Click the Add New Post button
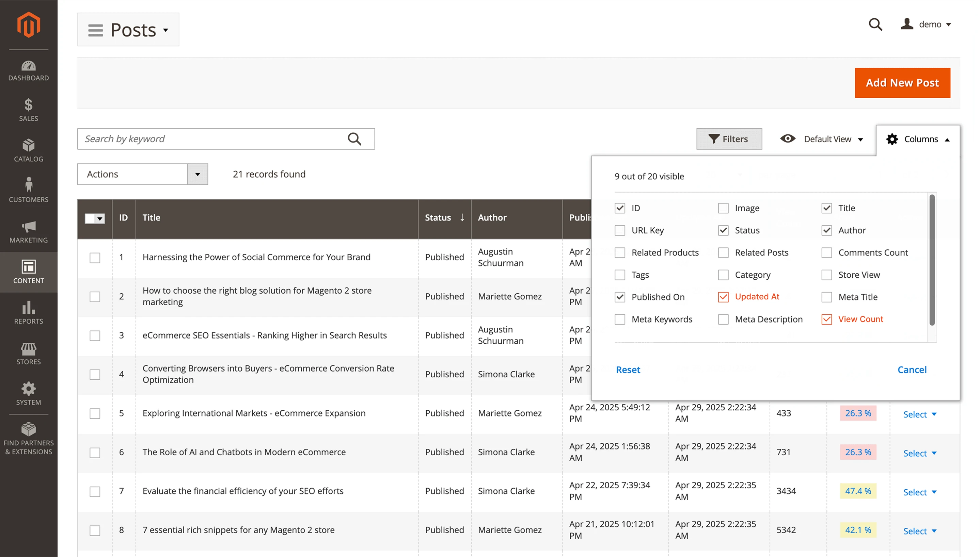Image resolution: width=980 pixels, height=557 pixels. click(x=902, y=83)
